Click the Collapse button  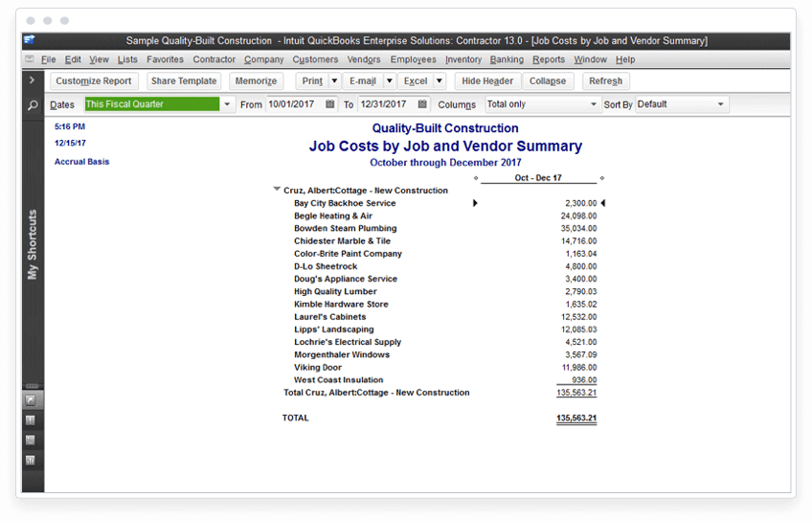(548, 80)
